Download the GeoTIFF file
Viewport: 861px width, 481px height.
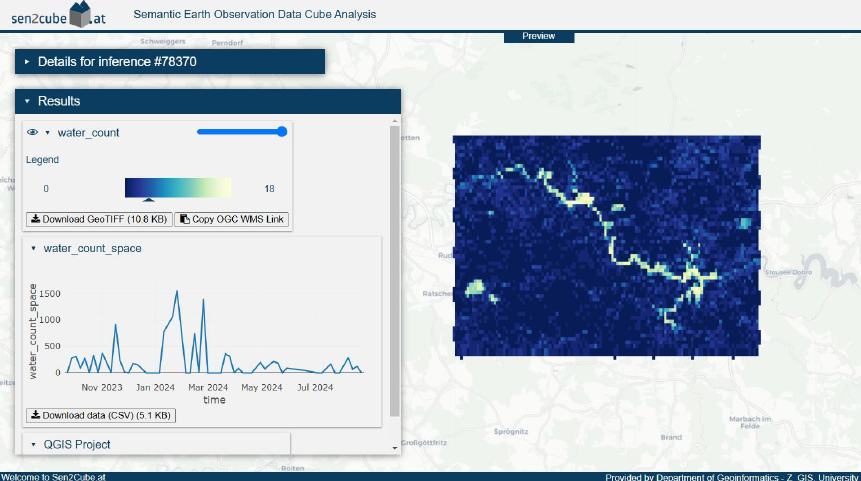tap(98, 219)
